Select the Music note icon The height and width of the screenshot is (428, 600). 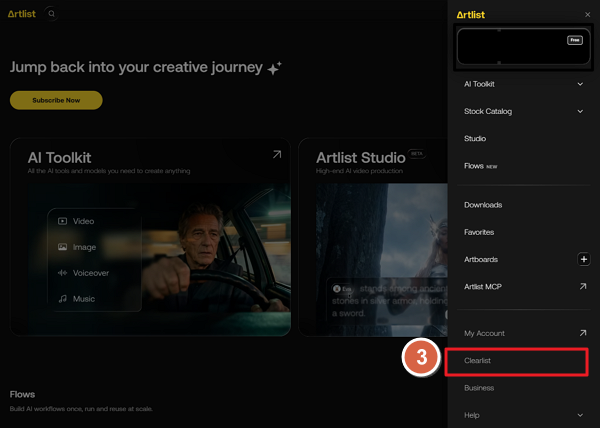(62, 299)
